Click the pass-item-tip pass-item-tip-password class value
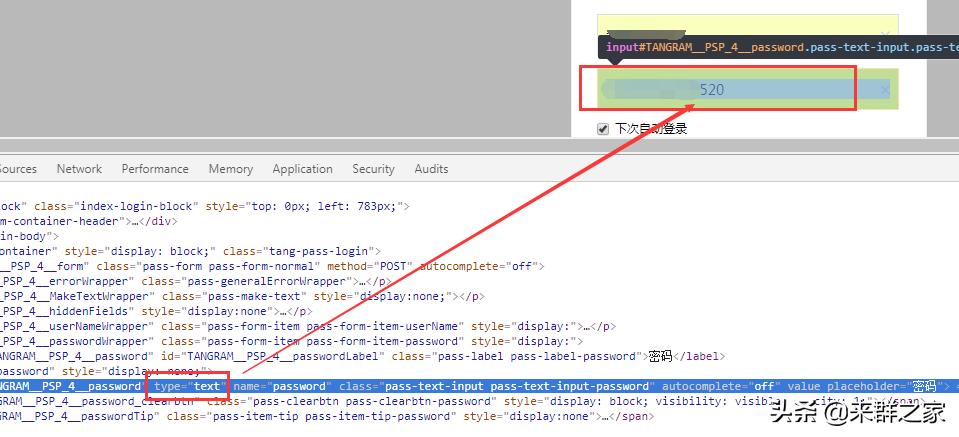 pyautogui.click(x=312, y=416)
